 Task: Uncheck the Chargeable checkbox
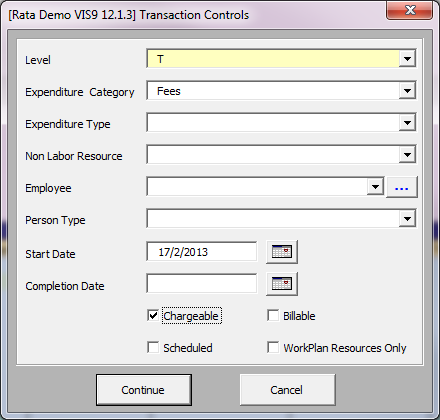pos(153,315)
